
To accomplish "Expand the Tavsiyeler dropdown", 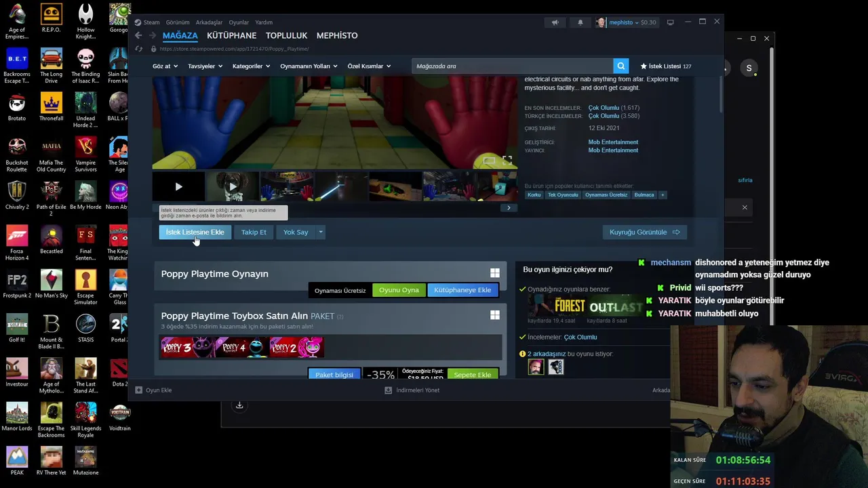I will [205, 66].
